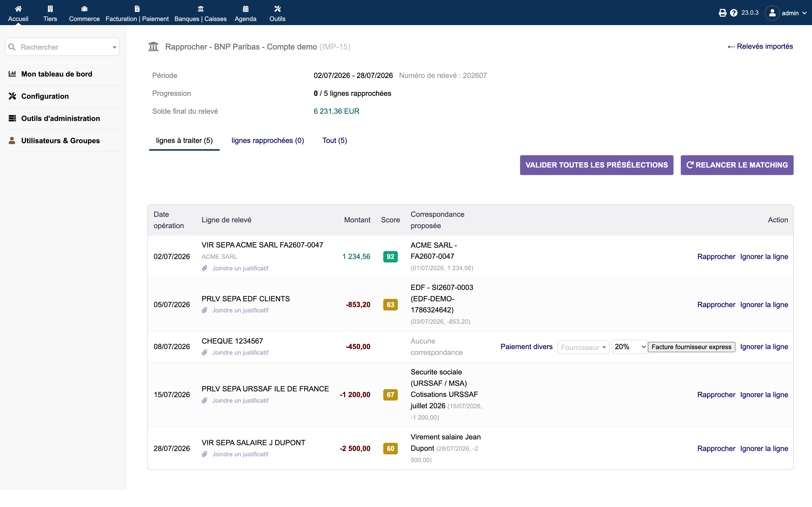Click the Commerce briefcase icon

point(84,9)
